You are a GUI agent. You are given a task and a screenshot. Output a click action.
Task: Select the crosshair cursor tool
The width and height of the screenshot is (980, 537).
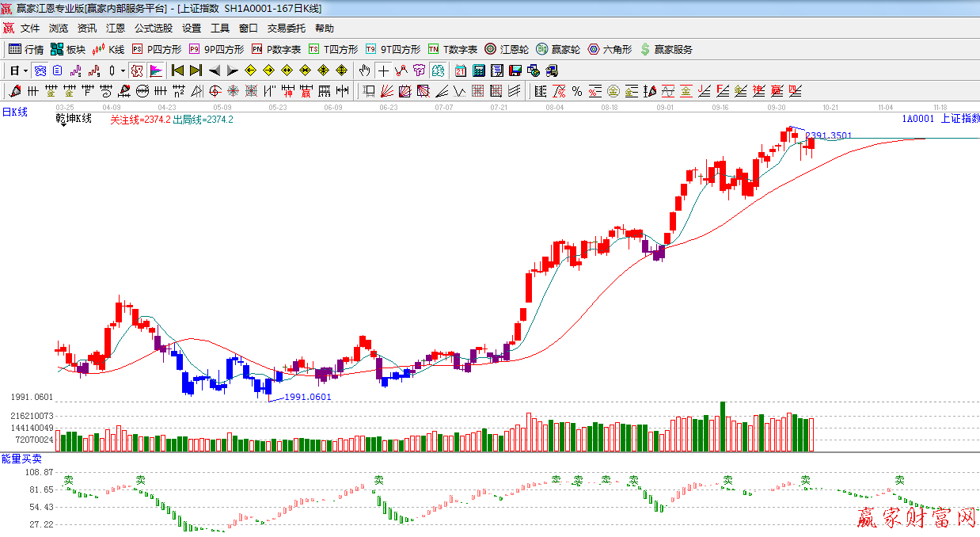tap(383, 70)
